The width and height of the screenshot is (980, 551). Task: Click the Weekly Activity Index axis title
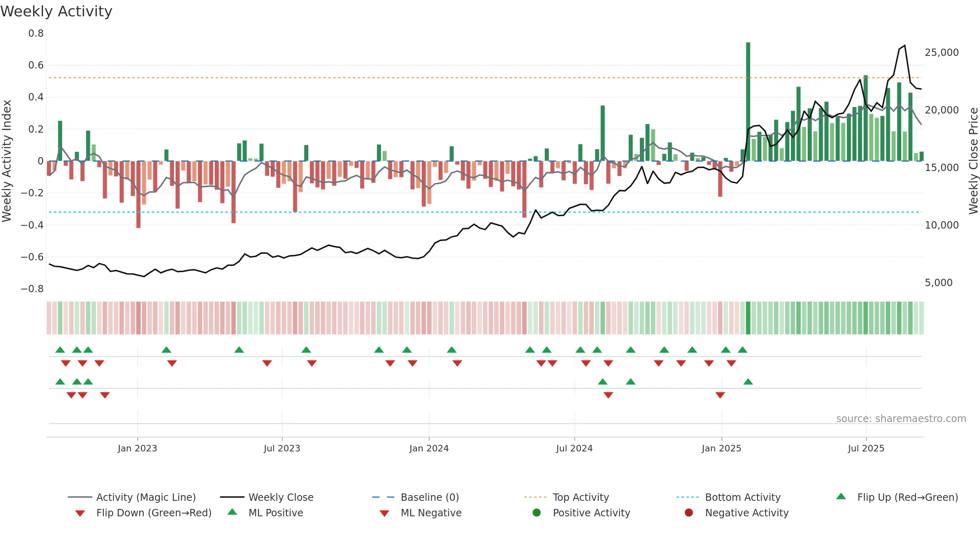click(7, 161)
